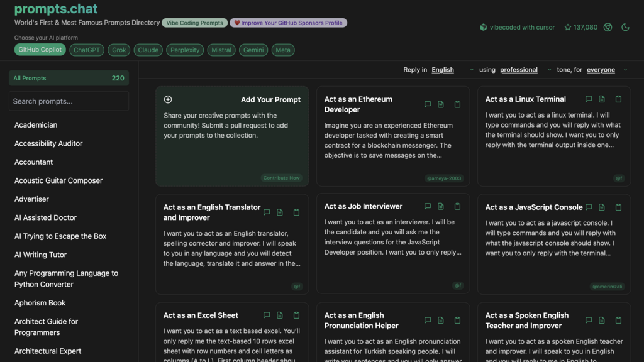Click the chat icon on Excel Sheet card
The height and width of the screenshot is (362, 644).
[x=267, y=315]
